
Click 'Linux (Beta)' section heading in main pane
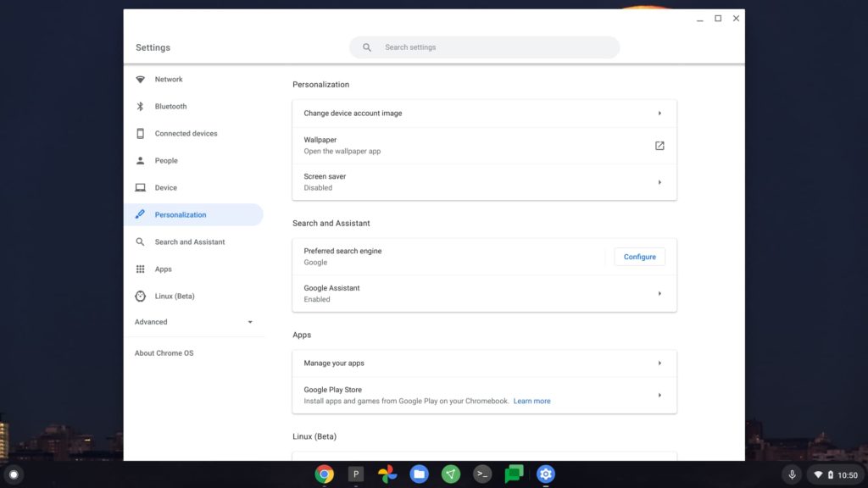(x=314, y=436)
